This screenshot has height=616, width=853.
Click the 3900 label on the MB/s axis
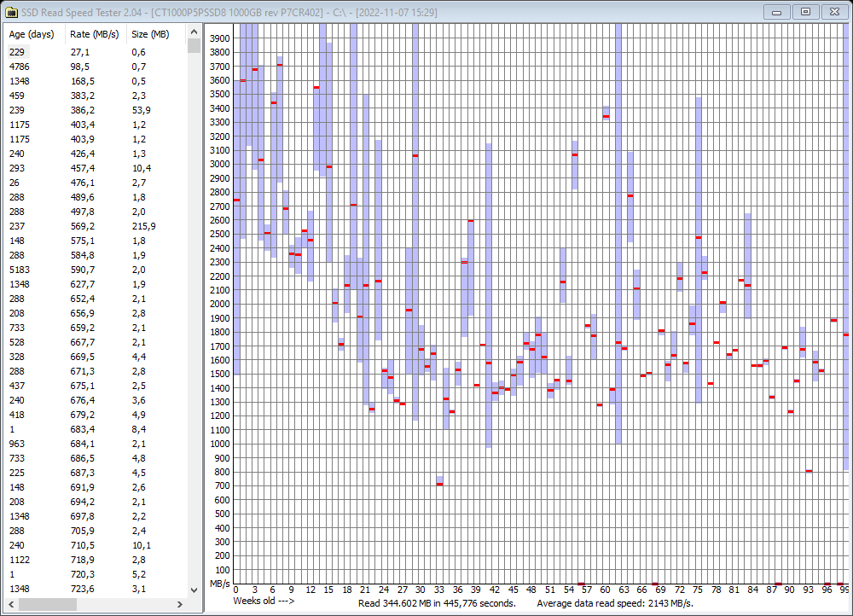(x=220, y=38)
